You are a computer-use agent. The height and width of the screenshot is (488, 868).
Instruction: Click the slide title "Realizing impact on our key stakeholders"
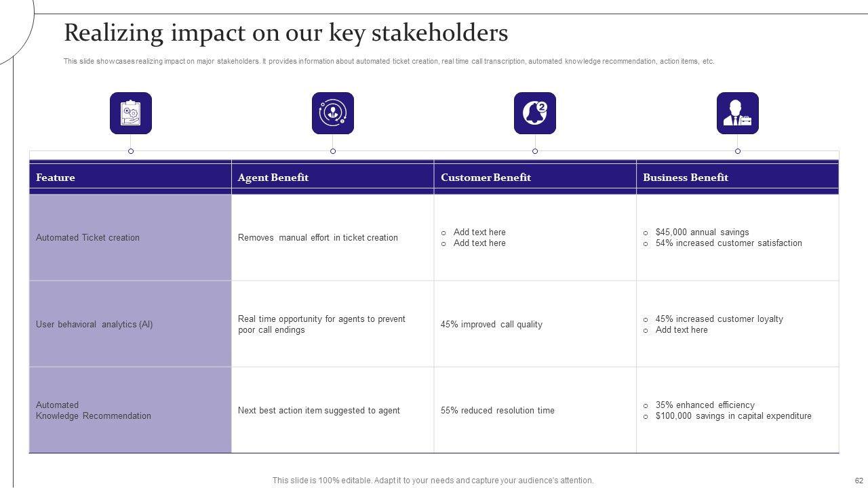coord(285,33)
